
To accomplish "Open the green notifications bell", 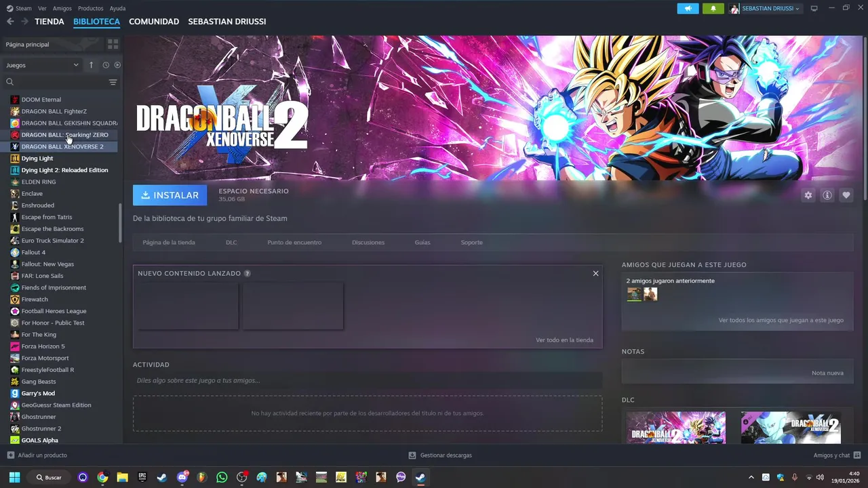I will [x=713, y=8].
